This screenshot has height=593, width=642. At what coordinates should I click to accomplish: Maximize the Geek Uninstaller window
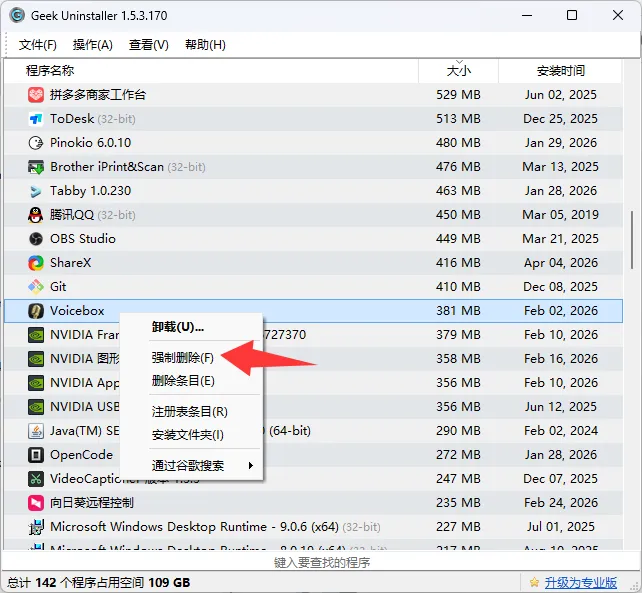(x=572, y=16)
